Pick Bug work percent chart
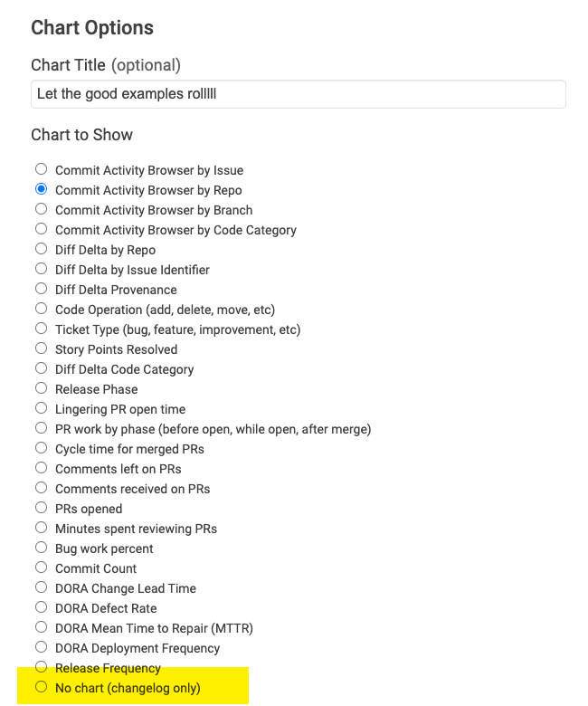 (x=41, y=548)
